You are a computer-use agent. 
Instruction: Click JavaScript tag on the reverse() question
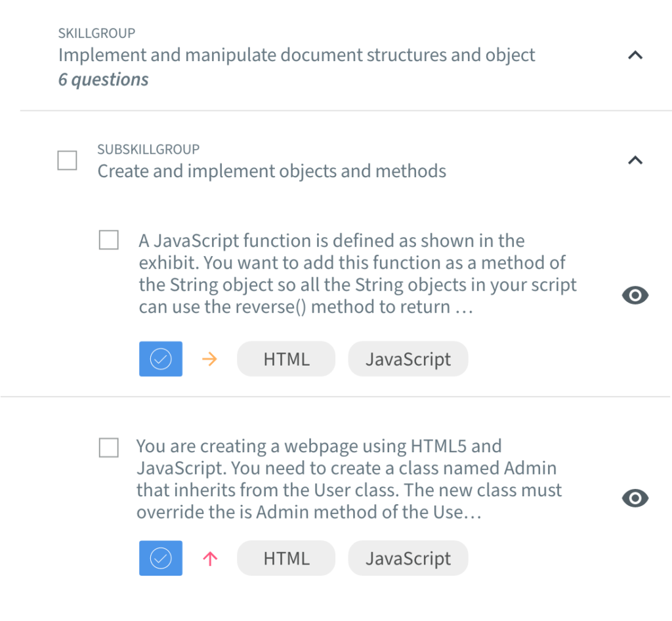[x=408, y=359]
